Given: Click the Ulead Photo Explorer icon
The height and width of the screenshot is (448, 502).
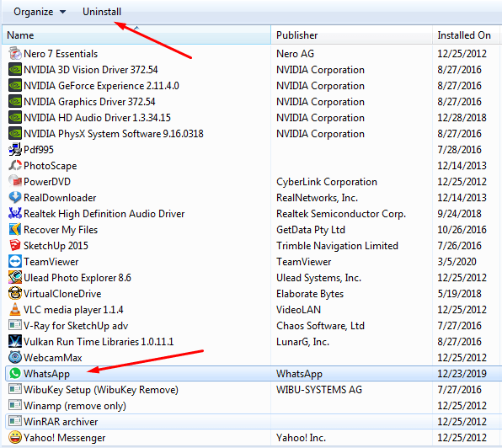Looking at the screenshot, I should coord(15,277).
